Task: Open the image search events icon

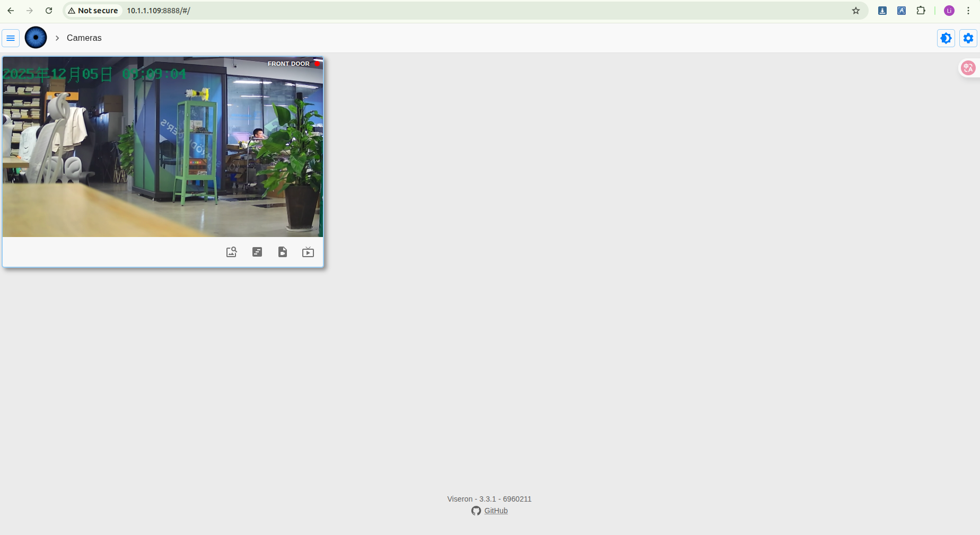Action: pos(231,252)
